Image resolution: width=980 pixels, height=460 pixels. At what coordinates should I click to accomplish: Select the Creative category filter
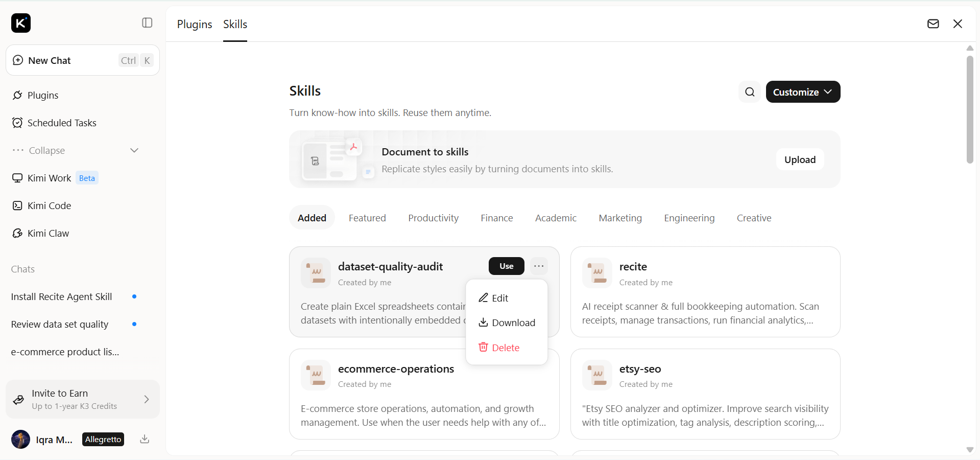click(x=754, y=218)
